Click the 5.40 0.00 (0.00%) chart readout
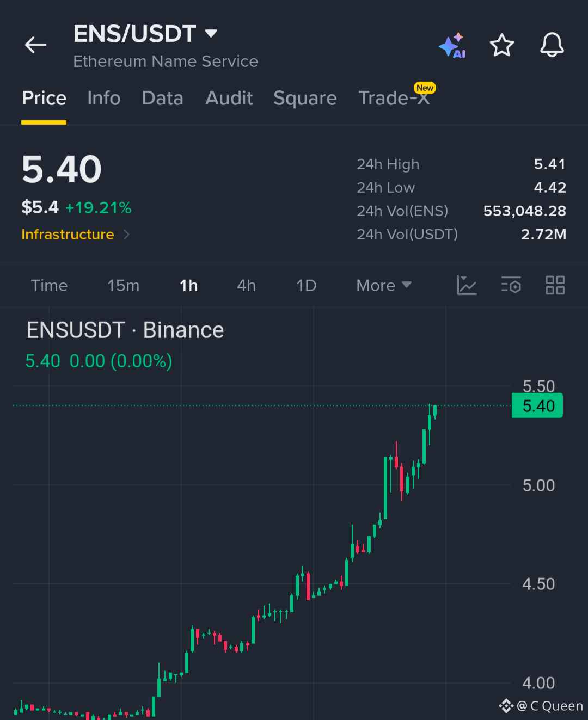The width and height of the screenshot is (588, 720). 99,361
